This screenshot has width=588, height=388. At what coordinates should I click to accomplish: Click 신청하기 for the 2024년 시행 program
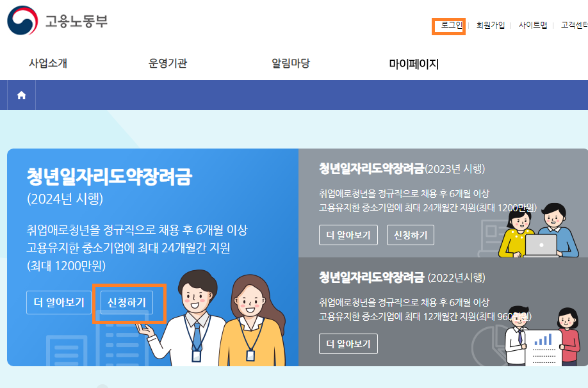click(127, 302)
